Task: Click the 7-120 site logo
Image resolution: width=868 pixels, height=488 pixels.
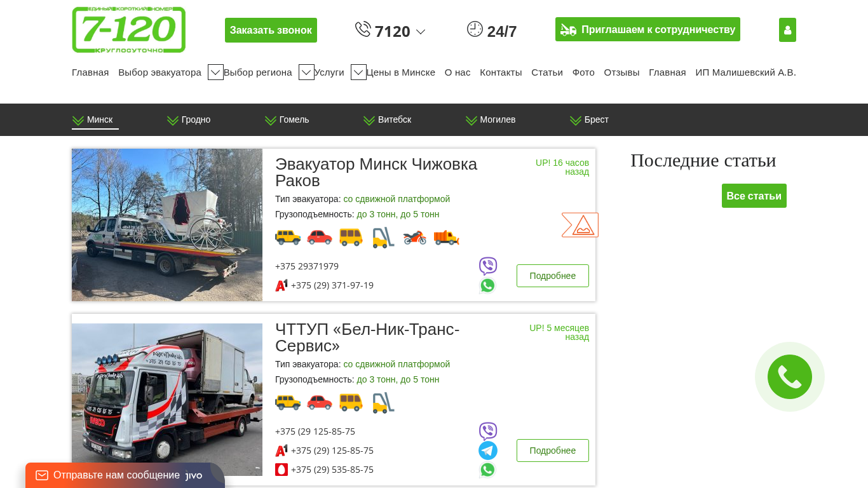Action: [x=129, y=30]
